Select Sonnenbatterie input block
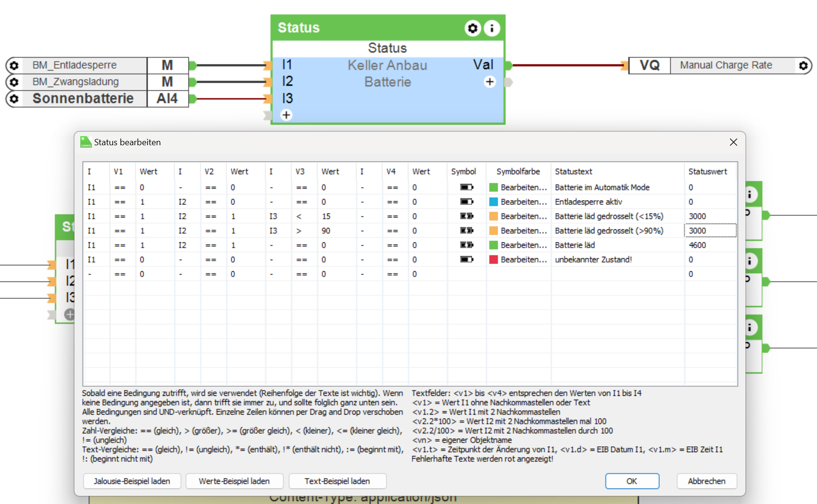Screen dimensions: 817x504 click(97, 99)
